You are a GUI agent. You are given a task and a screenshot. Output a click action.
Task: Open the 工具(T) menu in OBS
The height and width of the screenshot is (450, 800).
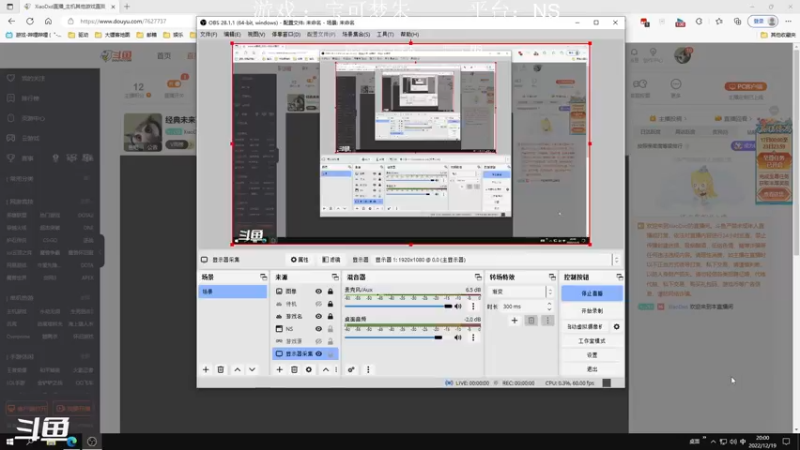tap(385, 34)
